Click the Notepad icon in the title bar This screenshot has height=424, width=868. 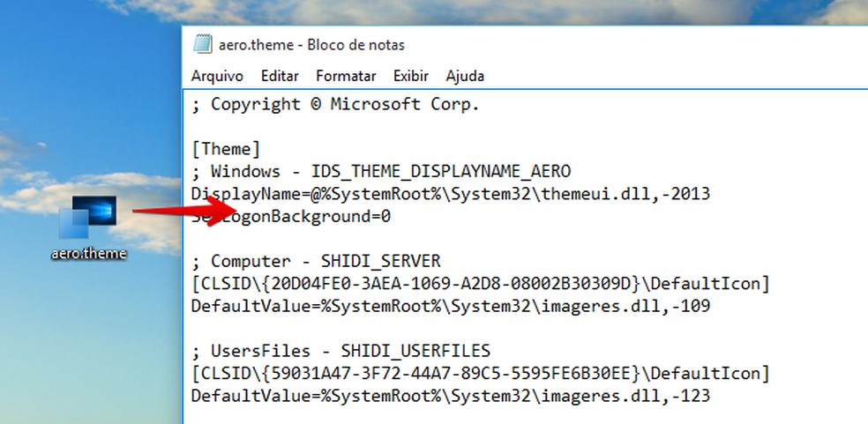tap(203, 44)
